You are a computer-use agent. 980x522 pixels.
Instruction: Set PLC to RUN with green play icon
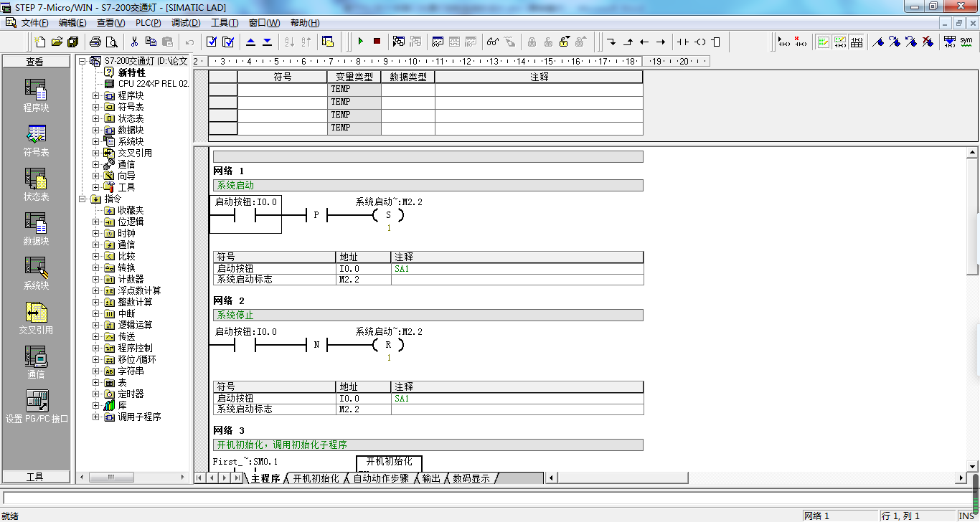tap(361, 42)
